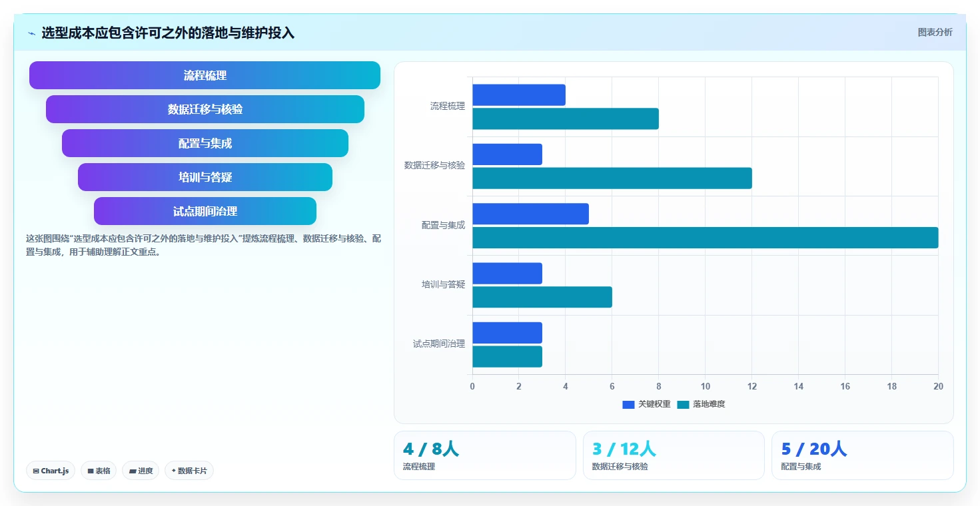Click the Chart.js tag chip
The image size is (980, 506).
(51, 471)
